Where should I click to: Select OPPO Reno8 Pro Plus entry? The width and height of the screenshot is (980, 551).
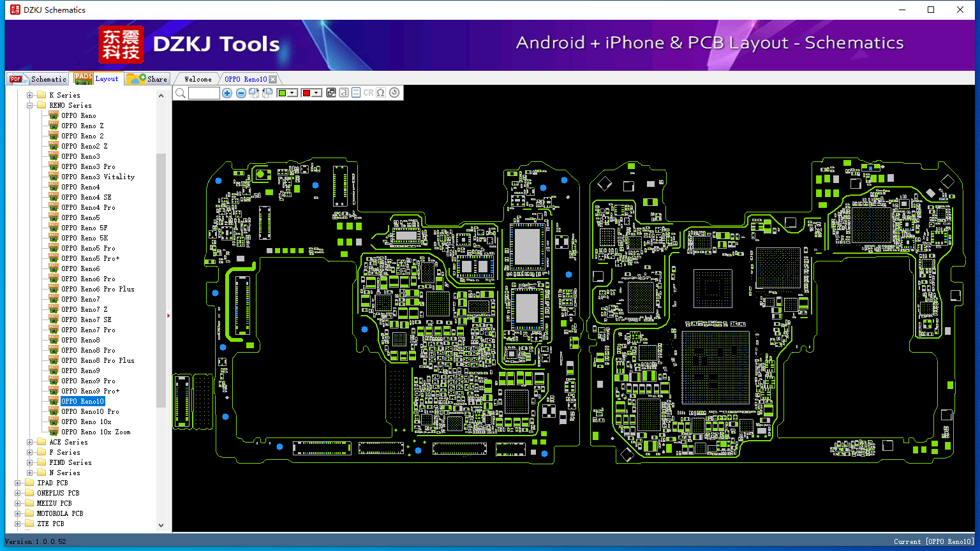pyautogui.click(x=98, y=360)
